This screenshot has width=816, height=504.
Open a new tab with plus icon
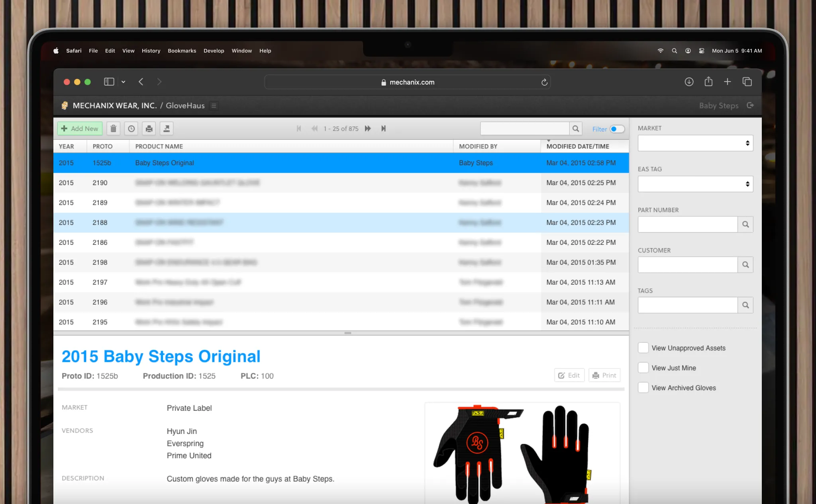728,82
